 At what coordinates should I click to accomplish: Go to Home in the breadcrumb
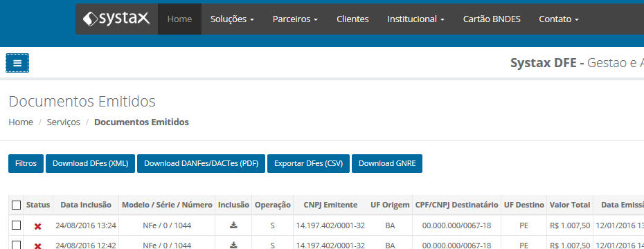point(21,122)
